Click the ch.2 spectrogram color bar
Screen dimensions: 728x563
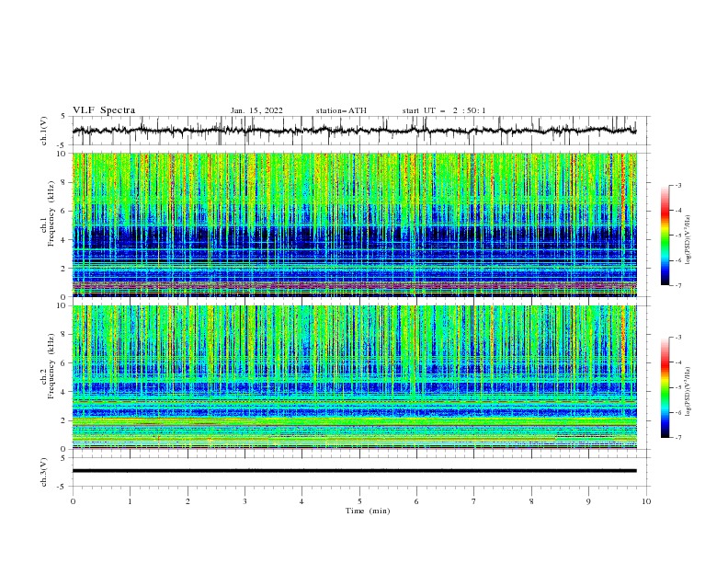pyautogui.click(x=665, y=387)
